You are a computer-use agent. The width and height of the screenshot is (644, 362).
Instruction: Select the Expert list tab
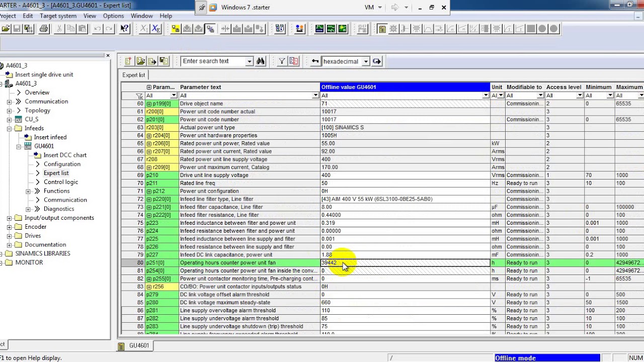pos(134,75)
